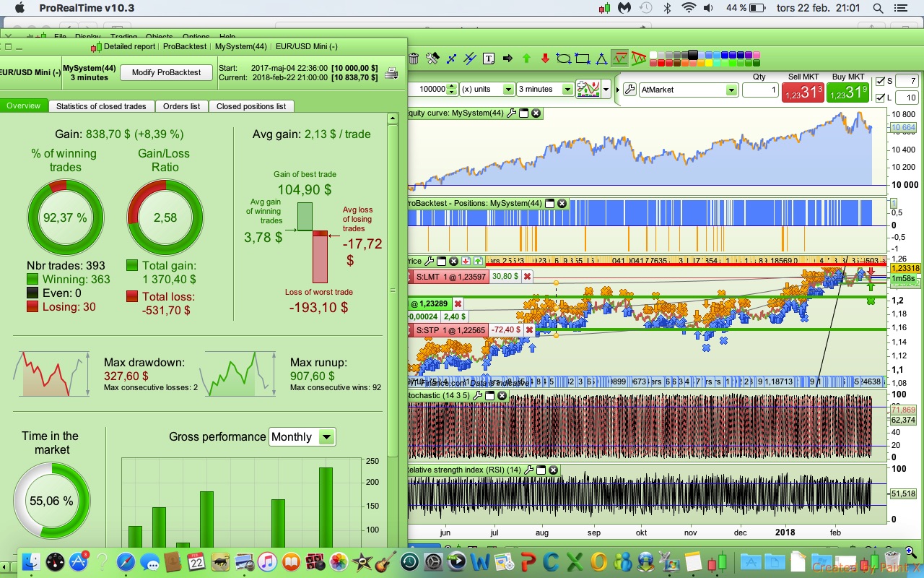Image resolution: width=924 pixels, height=578 pixels.
Task: Click red down arrow icon in Price panel header
Action: pyautogui.click(x=466, y=261)
